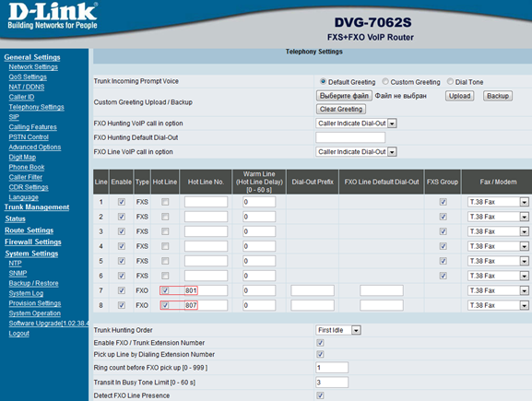Open Fax/Modem dropdown for line 8
This screenshot has height=401, width=532.
pos(498,305)
